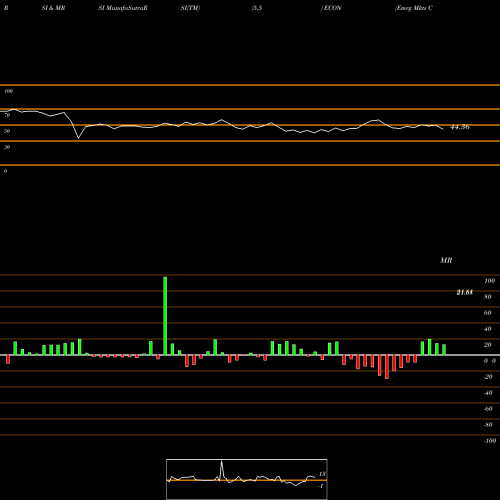
Task: Click the -100 label on MR axis
Action: [x=490, y=441]
